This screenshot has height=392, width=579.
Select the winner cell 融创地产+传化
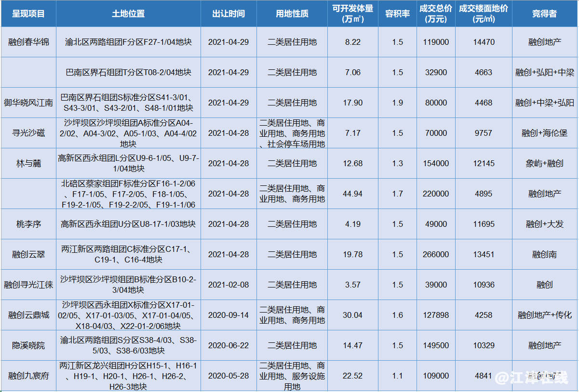tap(545, 315)
